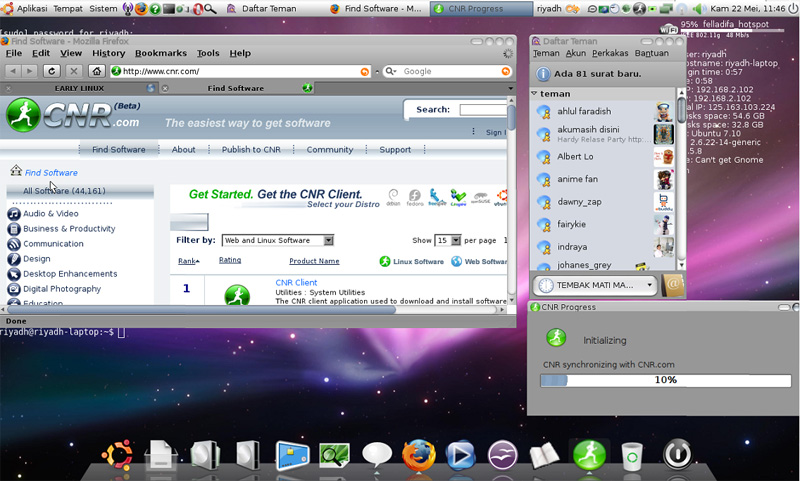Open the Tools menu in Firefox

pos(208,53)
